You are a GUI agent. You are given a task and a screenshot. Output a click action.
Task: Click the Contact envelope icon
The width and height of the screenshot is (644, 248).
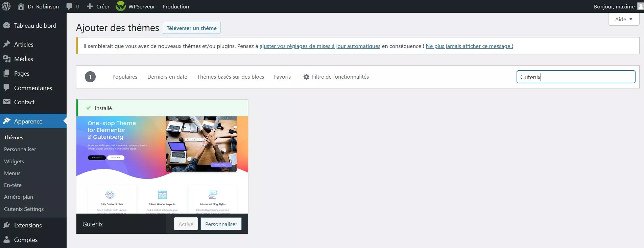point(7,102)
